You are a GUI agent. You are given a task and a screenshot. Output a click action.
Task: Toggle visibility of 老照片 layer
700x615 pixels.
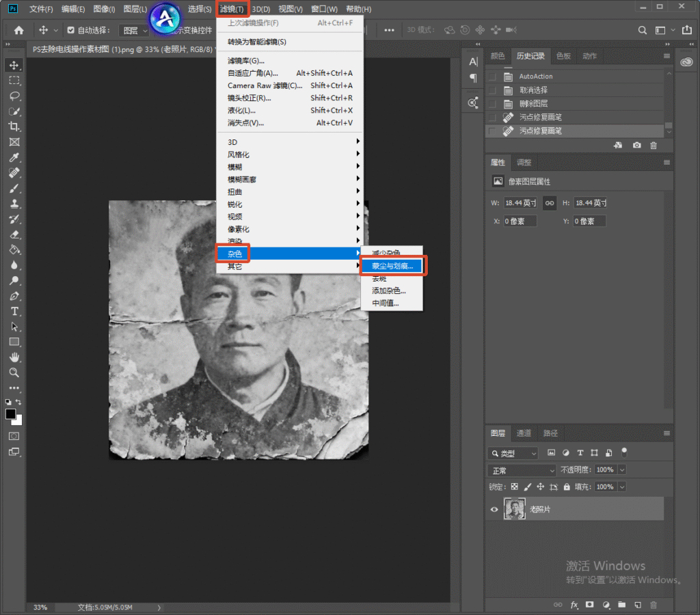coord(494,509)
